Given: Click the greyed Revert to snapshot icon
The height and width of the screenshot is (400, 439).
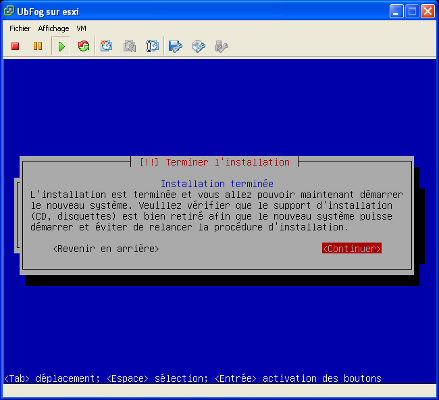Looking at the screenshot, I should click(130, 46).
